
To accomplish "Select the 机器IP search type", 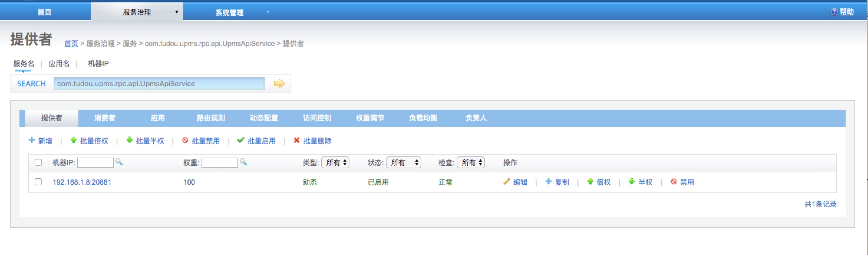I will click(x=98, y=63).
